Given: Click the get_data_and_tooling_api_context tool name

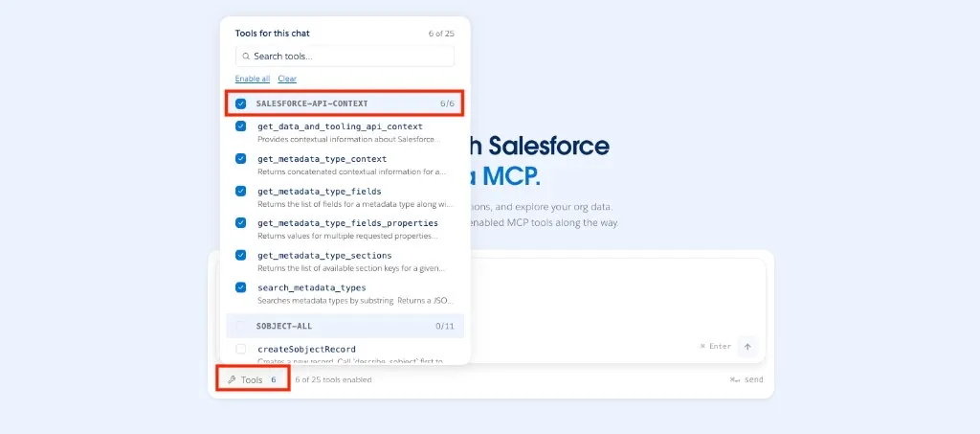Looking at the screenshot, I should [x=340, y=126].
